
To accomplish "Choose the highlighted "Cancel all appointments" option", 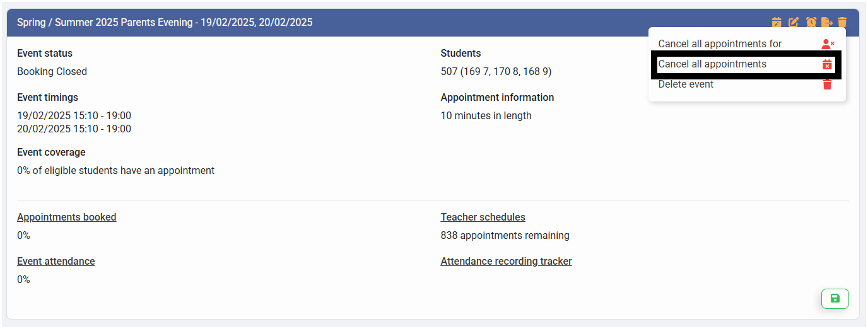I will click(x=712, y=64).
